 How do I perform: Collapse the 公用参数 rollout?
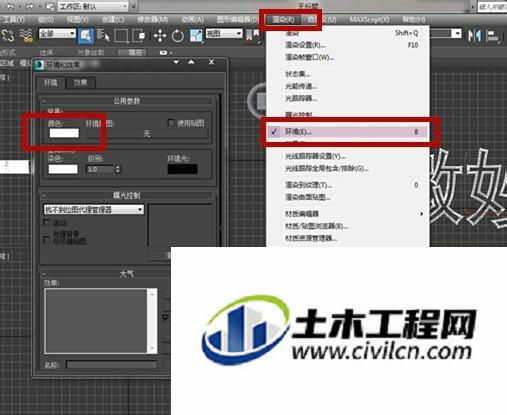click(x=127, y=101)
